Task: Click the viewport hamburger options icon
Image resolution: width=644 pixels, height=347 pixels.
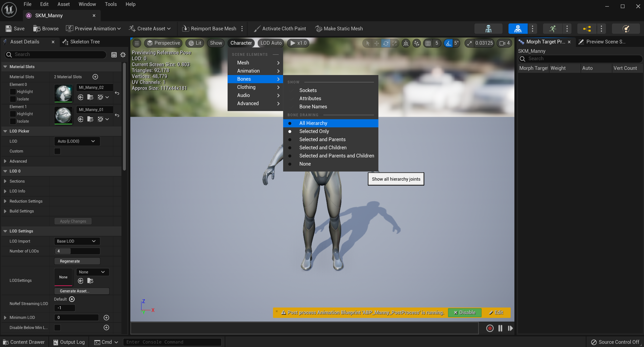Action: 137,43
